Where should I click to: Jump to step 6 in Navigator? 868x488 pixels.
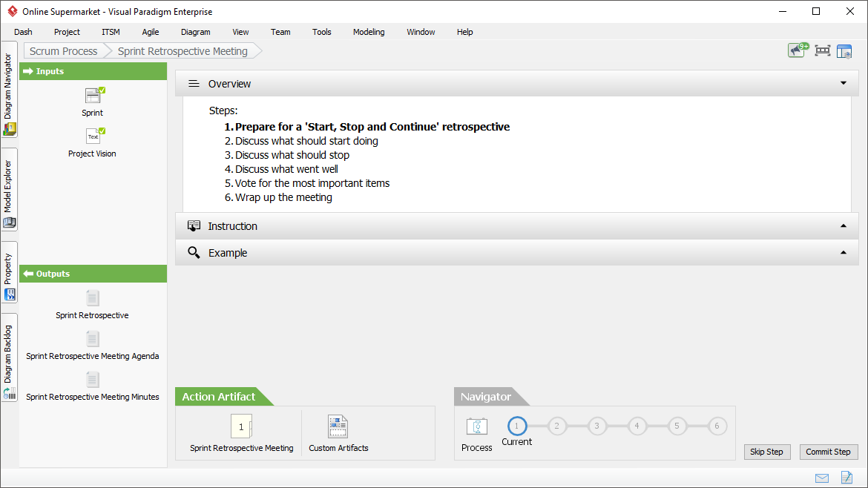717,426
